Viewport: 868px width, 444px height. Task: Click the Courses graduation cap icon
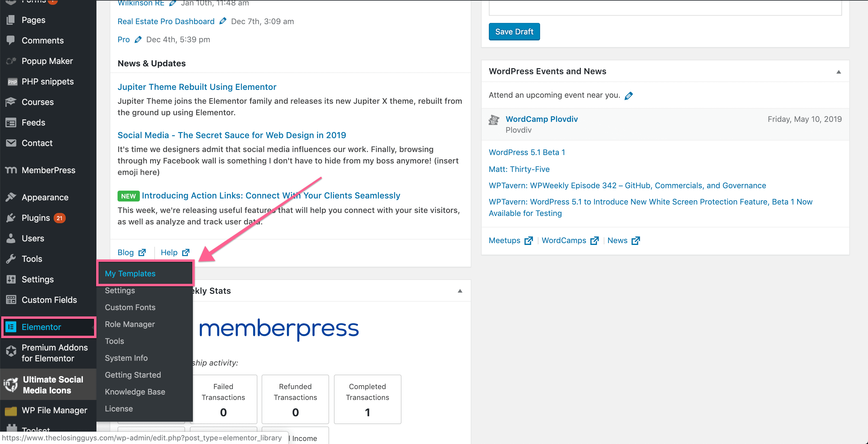coord(11,102)
